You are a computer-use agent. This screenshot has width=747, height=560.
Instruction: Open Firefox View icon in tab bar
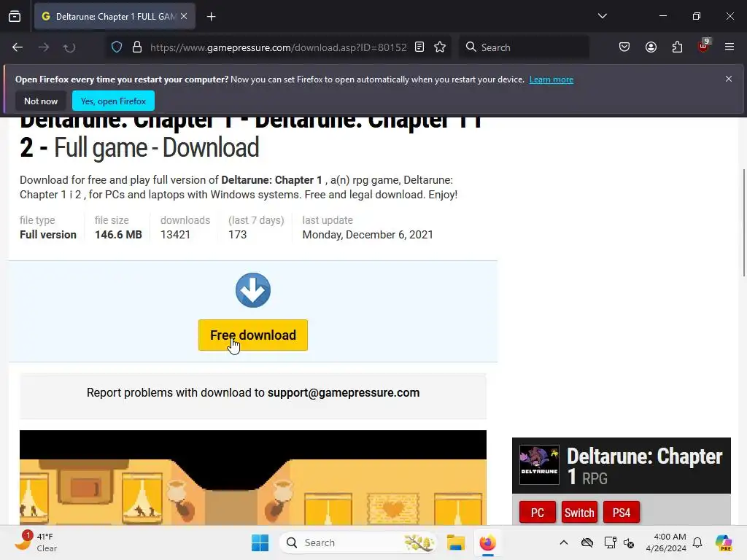click(x=15, y=16)
